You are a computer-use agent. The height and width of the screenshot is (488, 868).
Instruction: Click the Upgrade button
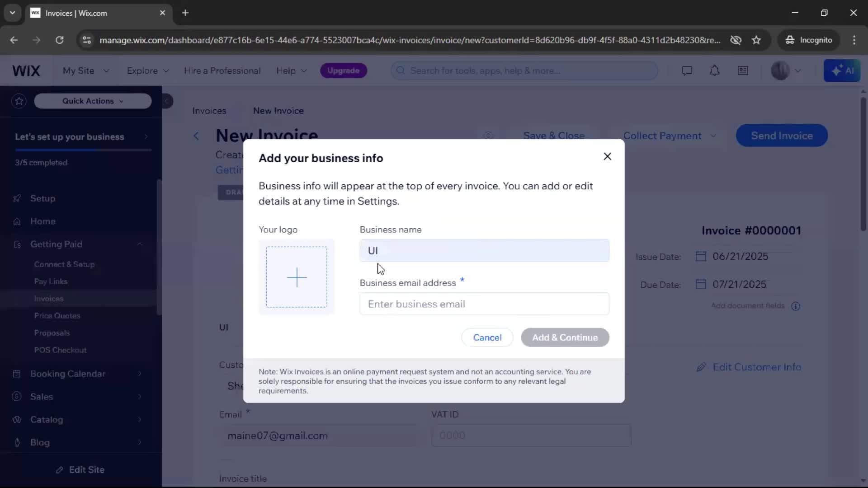(x=343, y=71)
